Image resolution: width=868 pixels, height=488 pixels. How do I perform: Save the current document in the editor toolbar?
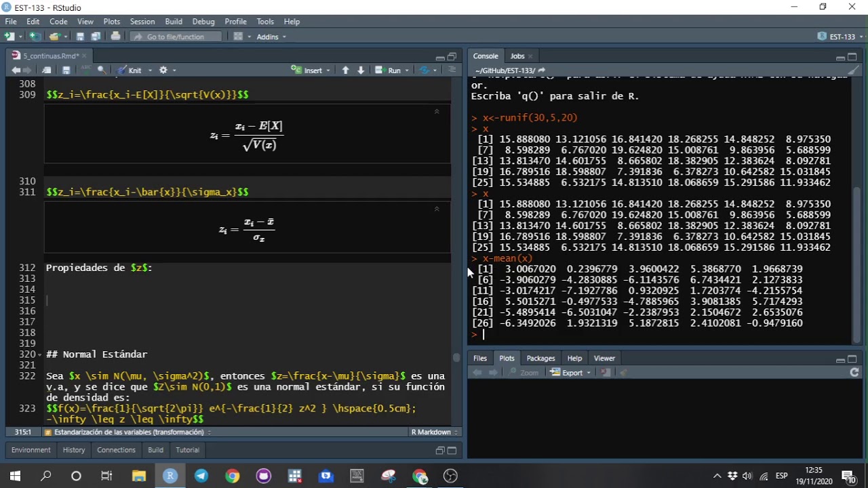(x=66, y=70)
